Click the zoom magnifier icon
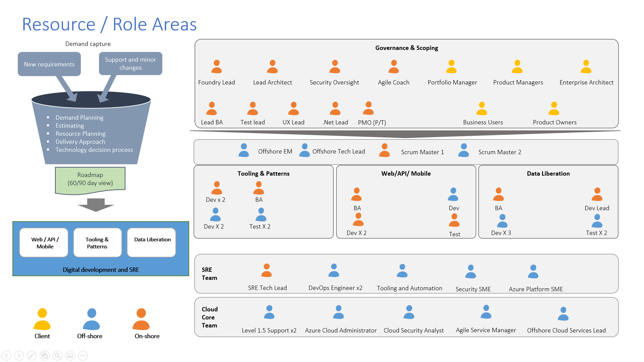This screenshot has width=644, height=362. (x=57, y=356)
